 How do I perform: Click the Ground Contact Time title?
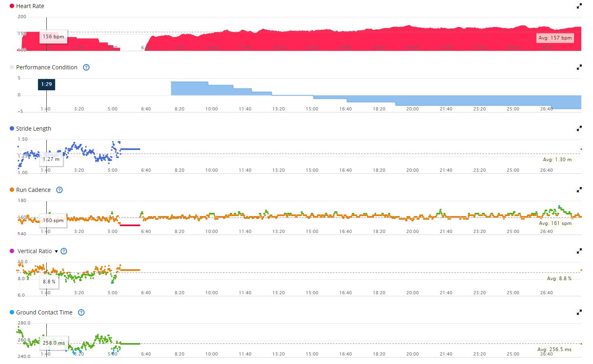[44, 312]
